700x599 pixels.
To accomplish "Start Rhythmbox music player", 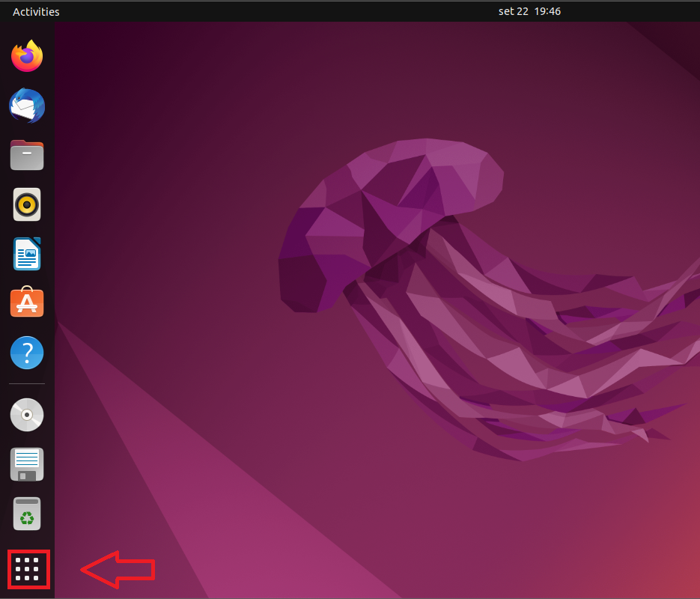I will coord(27,204).
